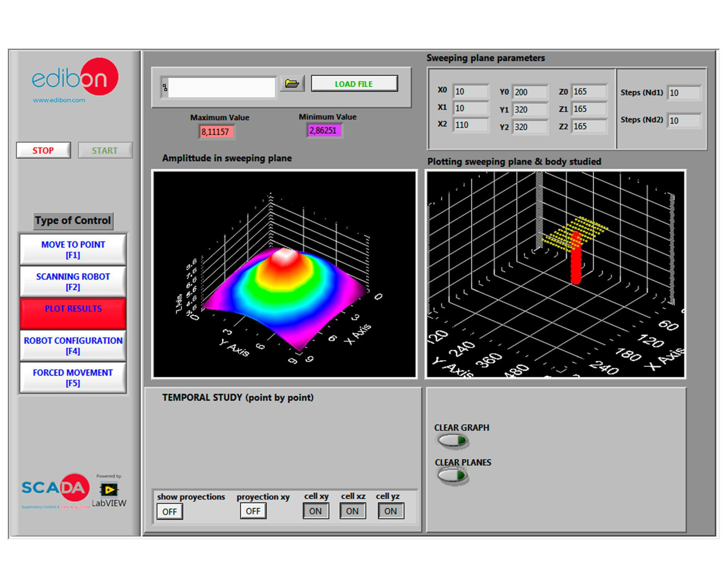Open ROBOT CONFIGURATION [F4] panel

[73, 346]
